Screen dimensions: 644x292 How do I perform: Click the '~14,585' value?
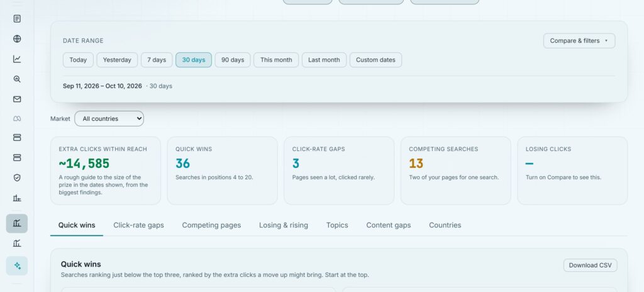84,163
